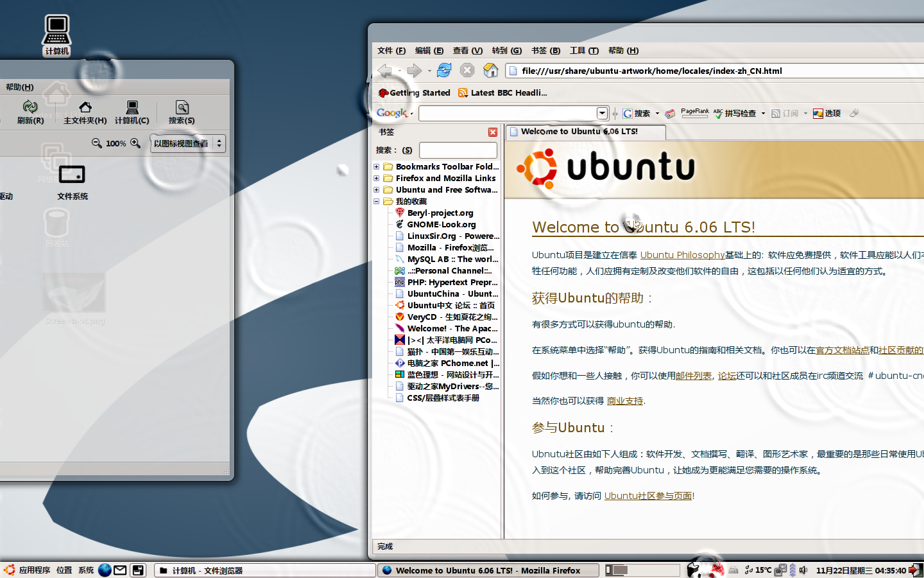The image size is (924, 578).
Task: Close the 书签 sidebar panel
Action: coord(493,132)
